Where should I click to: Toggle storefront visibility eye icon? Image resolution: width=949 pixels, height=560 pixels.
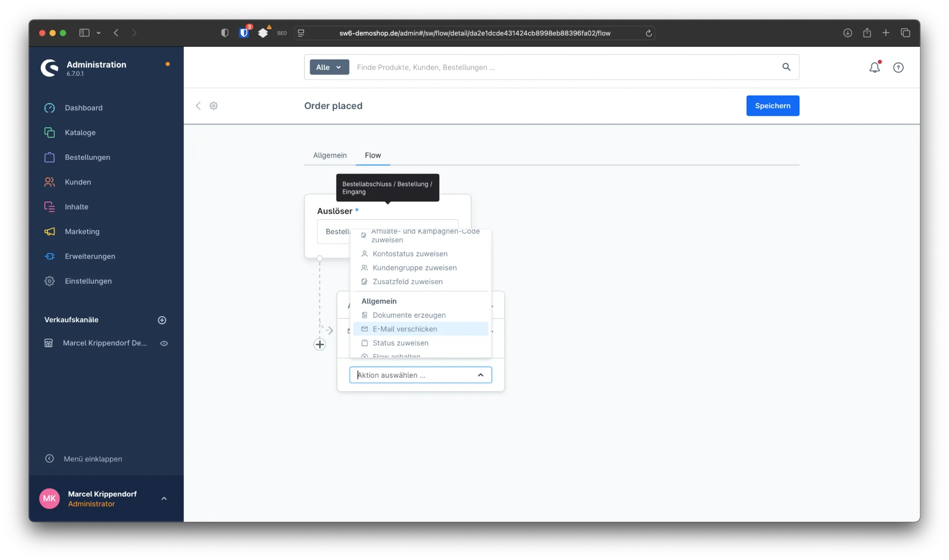coord(164,343)
